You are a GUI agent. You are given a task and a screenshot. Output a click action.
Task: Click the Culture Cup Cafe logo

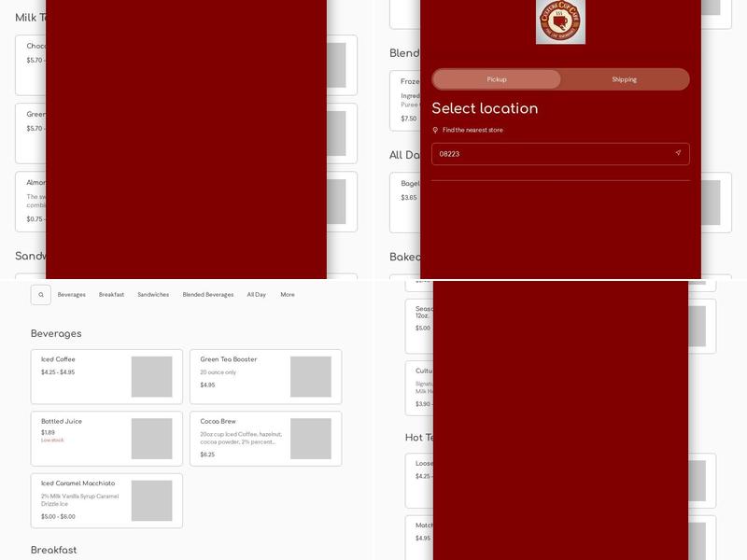click(x=560, y=21)
